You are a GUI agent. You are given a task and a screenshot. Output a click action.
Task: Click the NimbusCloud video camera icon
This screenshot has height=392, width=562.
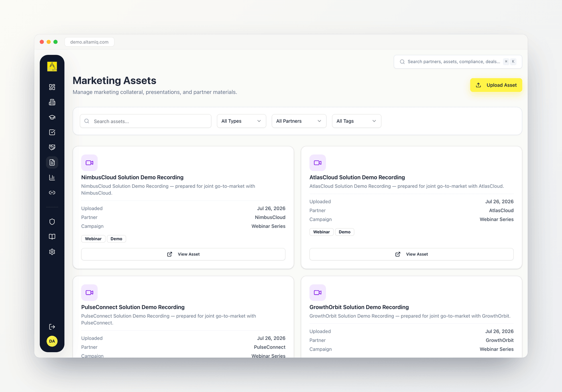click(90, 163)
